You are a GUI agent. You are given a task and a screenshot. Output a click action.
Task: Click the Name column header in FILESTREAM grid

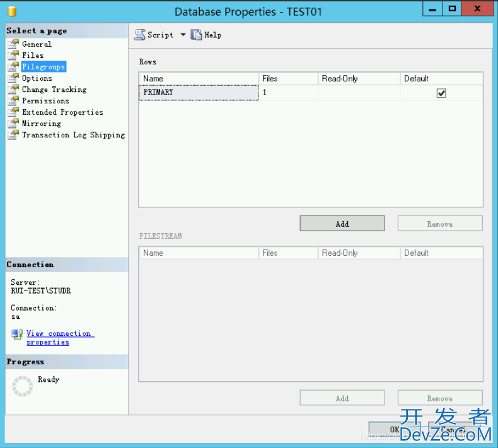(199, 253)
